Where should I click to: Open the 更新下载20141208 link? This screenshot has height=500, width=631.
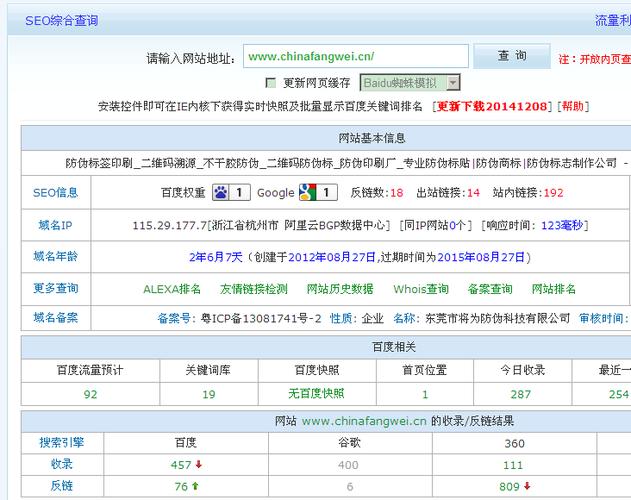point(492,106)
